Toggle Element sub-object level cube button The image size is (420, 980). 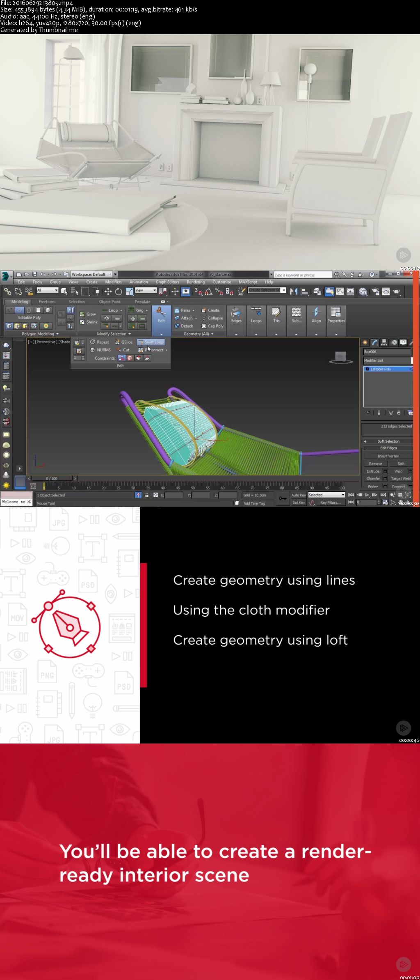(x=48, y=310)
